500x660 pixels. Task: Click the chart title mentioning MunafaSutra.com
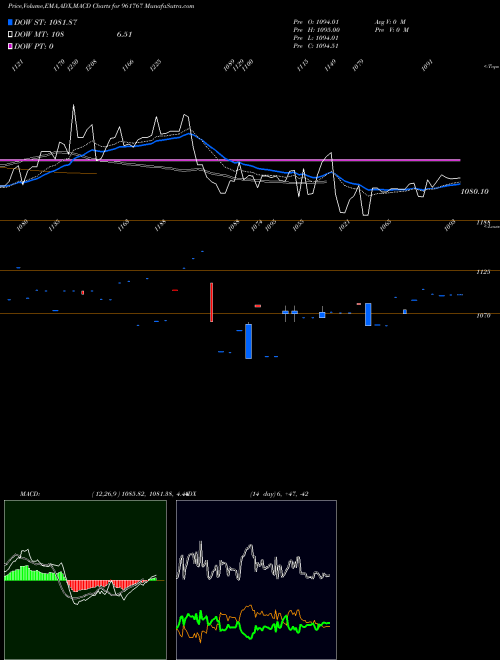pyautogui.click(x=101, y=6)
